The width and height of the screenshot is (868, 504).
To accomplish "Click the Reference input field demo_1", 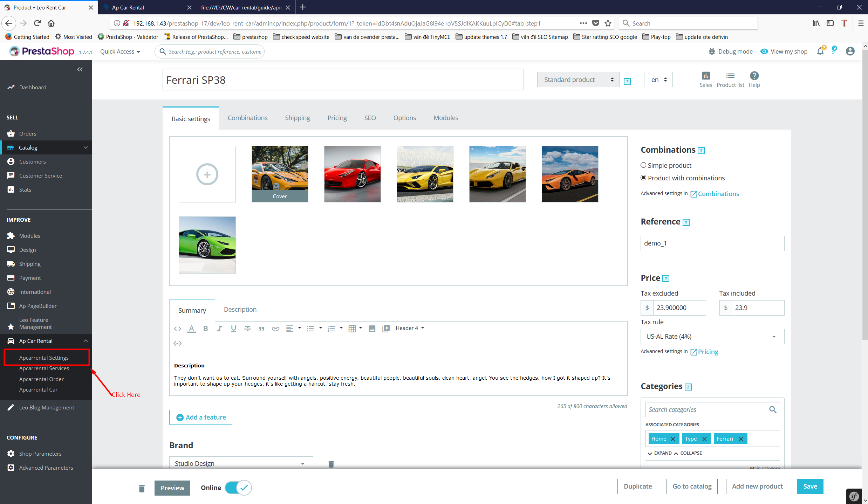I will click(x=712, y=243).
